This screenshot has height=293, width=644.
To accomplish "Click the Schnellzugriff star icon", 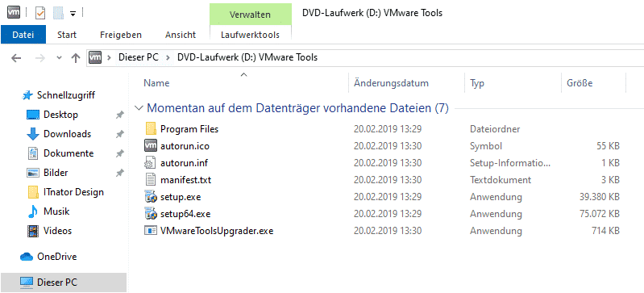I will pos(27,95).
